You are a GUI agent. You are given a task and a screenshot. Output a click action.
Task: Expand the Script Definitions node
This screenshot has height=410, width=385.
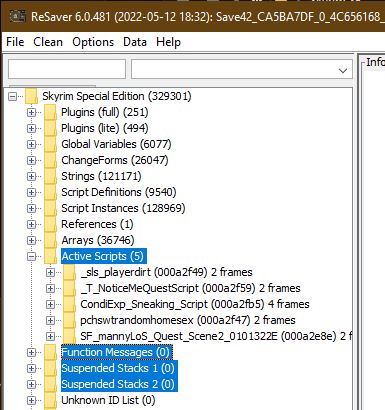coord(31,192)
